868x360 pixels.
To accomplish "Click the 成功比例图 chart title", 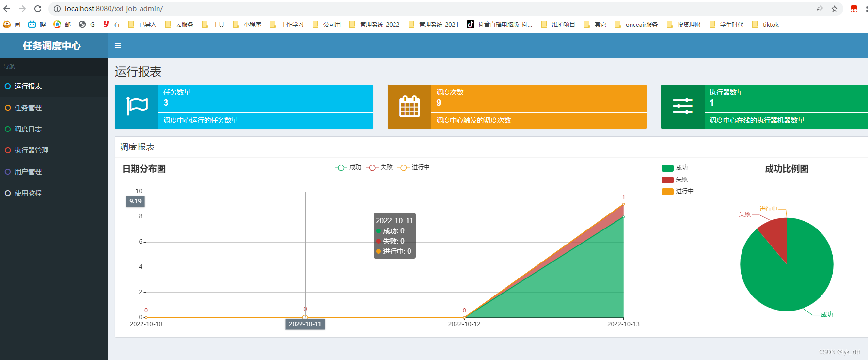I will point(787,169).
